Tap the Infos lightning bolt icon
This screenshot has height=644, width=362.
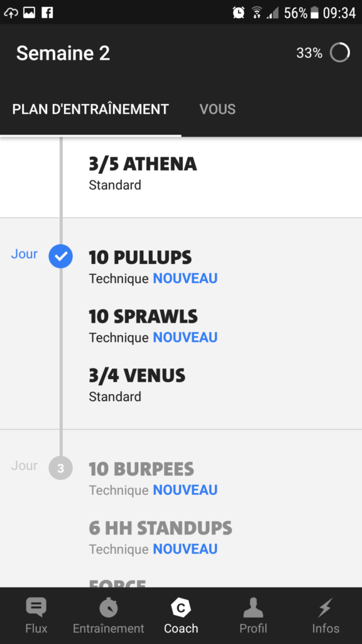[x=326, y=608]
